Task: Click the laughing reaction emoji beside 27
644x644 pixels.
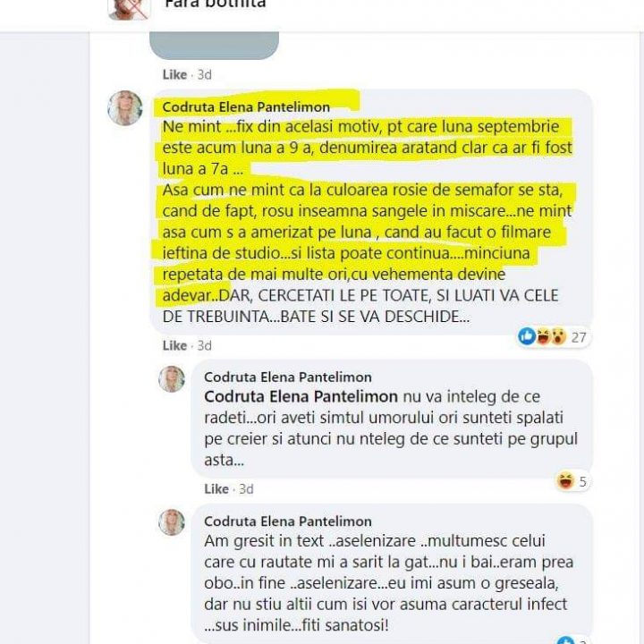Action: tap(543, 336)
